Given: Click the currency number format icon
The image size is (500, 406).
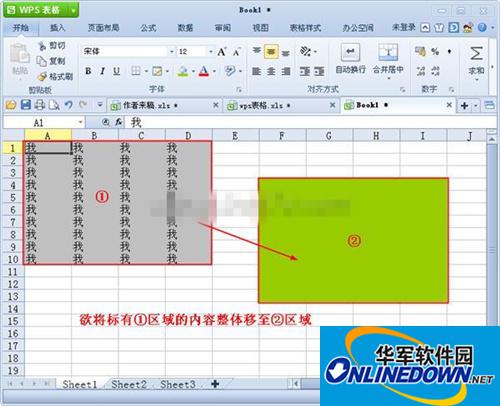Looking at the screenshot, I should pyautogui.click(x=420, y=51).
